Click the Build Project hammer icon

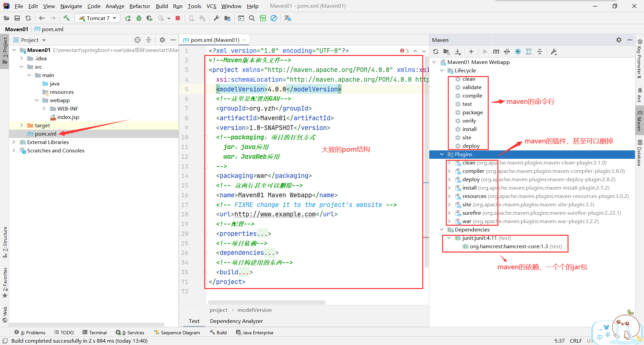66,18
